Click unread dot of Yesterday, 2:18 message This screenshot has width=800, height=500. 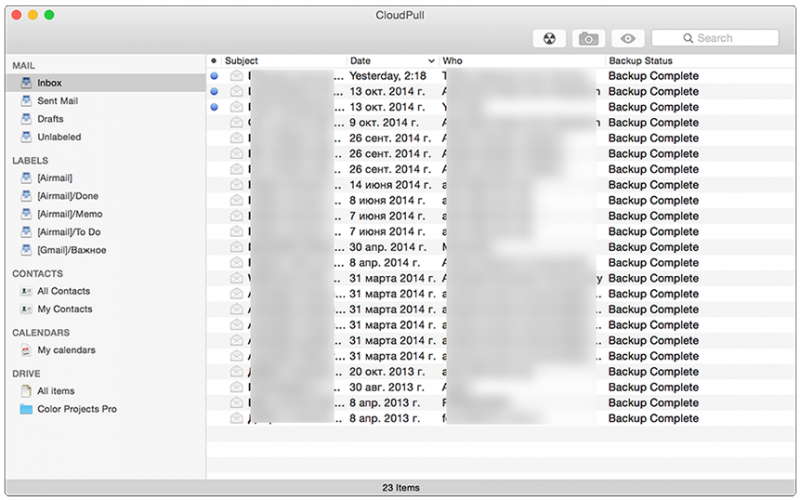pos(214,76)
